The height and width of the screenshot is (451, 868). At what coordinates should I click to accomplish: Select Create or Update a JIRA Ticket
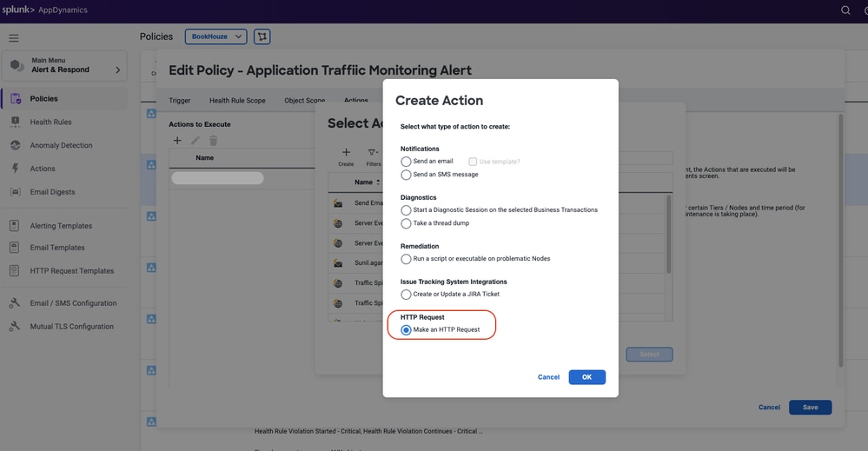click(x=406, y=295)
